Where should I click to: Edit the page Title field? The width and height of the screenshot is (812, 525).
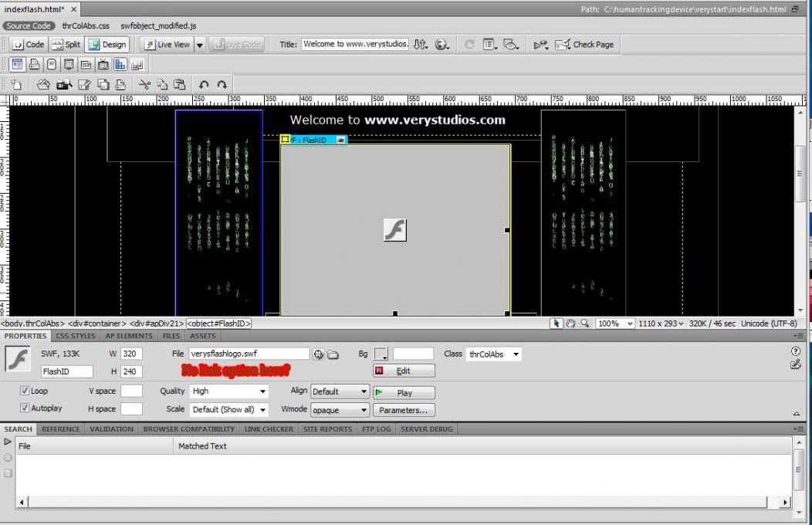click(x=355, y=44)
